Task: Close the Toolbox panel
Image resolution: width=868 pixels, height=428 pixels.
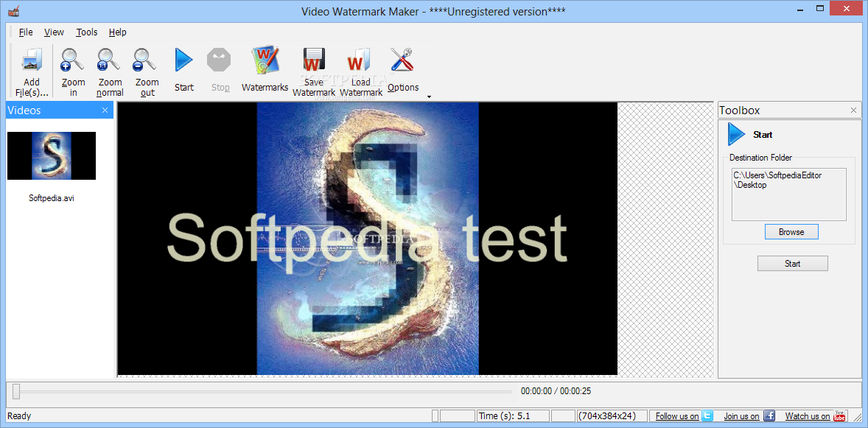Action: 853,110
